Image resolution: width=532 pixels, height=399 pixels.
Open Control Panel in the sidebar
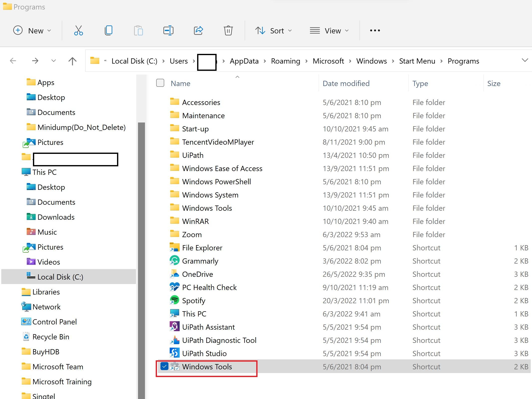[x=49, y=322]
